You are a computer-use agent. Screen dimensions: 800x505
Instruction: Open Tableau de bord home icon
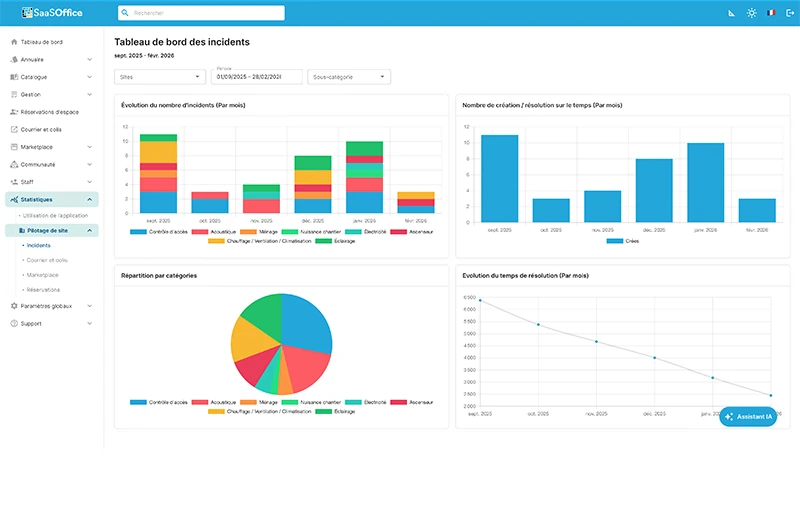14,42
